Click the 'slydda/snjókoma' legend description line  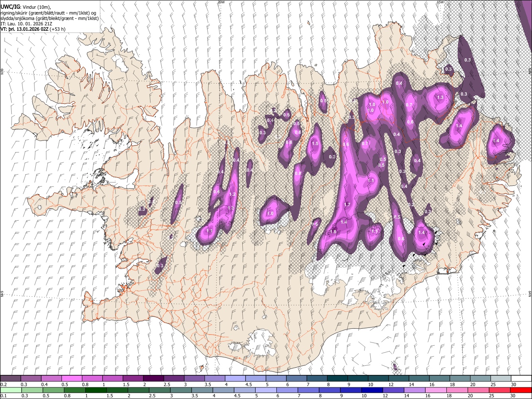click(x=49, y=18)
